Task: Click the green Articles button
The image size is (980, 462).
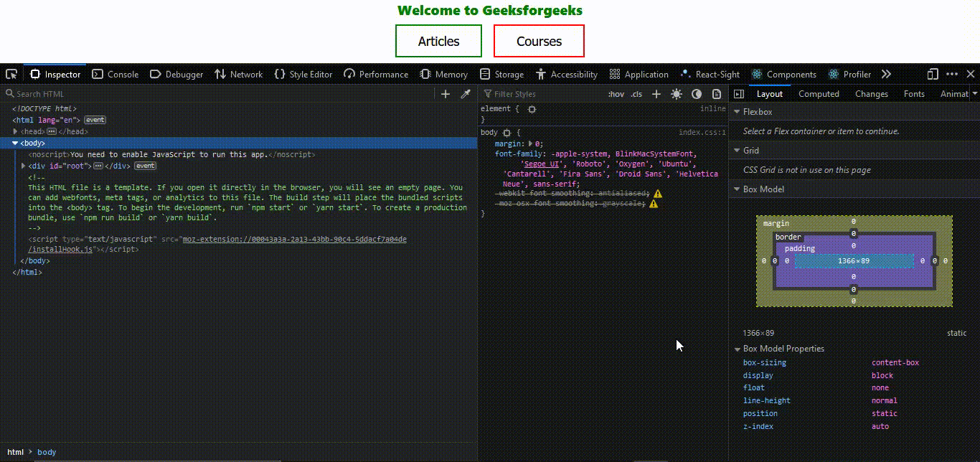Action: (438, 41)
